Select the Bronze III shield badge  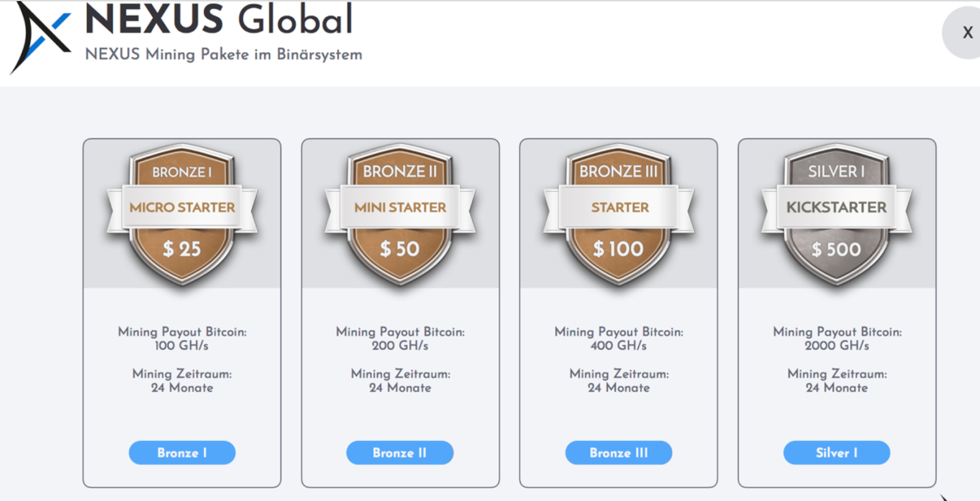point(619,214)
